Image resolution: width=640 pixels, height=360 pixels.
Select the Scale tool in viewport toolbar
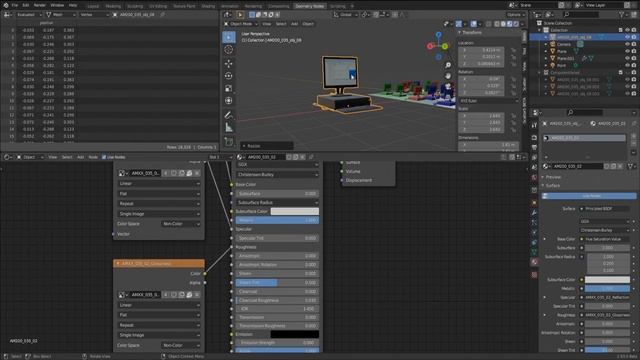(x=229, y=88)
